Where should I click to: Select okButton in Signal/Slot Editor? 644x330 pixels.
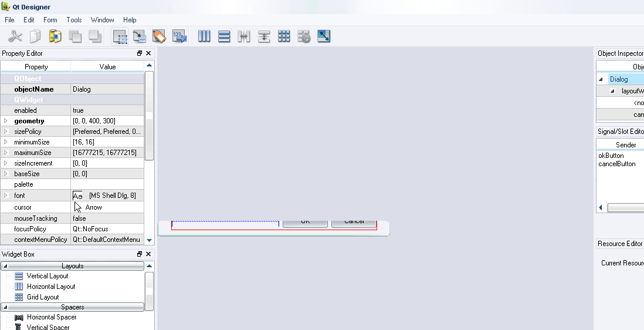pos(611,156)
